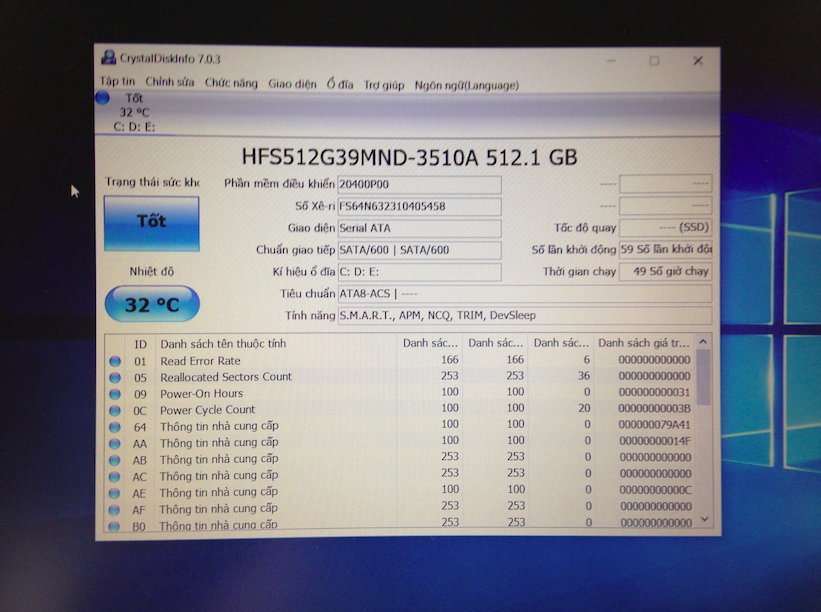Viewport: 821px width, 612px height.
Task: Maximize the CrystalDiskInfo window
Action: [654, 61]
